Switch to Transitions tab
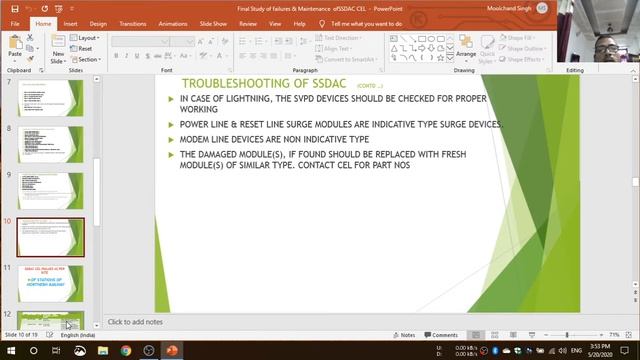This screenshot has width=640, height=360. coord(133,24)
